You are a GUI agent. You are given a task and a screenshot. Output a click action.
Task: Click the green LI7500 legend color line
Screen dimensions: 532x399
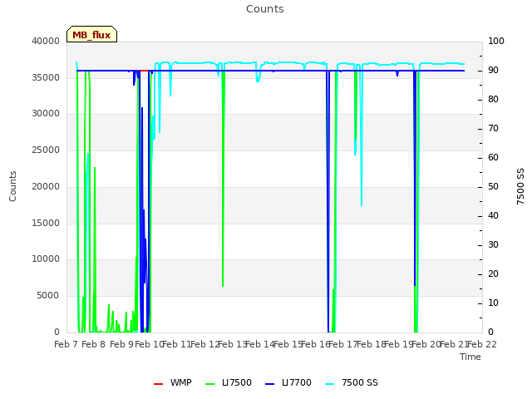click(x=210, y=384)
